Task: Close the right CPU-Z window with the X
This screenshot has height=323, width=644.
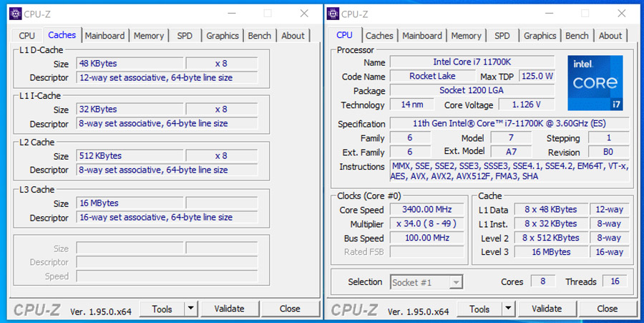Action: coord(622,14)
